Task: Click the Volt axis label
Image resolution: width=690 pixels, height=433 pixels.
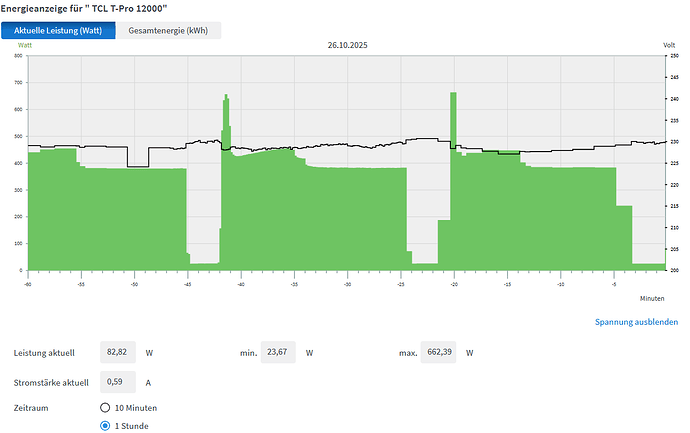Action: [668, 46]
